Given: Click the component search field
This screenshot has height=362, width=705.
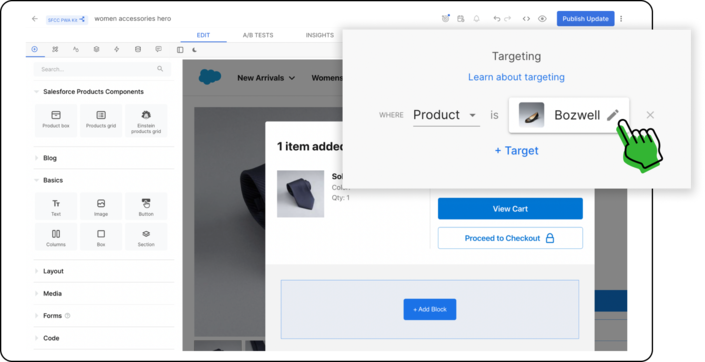Looking at the screenshot, I should click(x=103, y=69).
